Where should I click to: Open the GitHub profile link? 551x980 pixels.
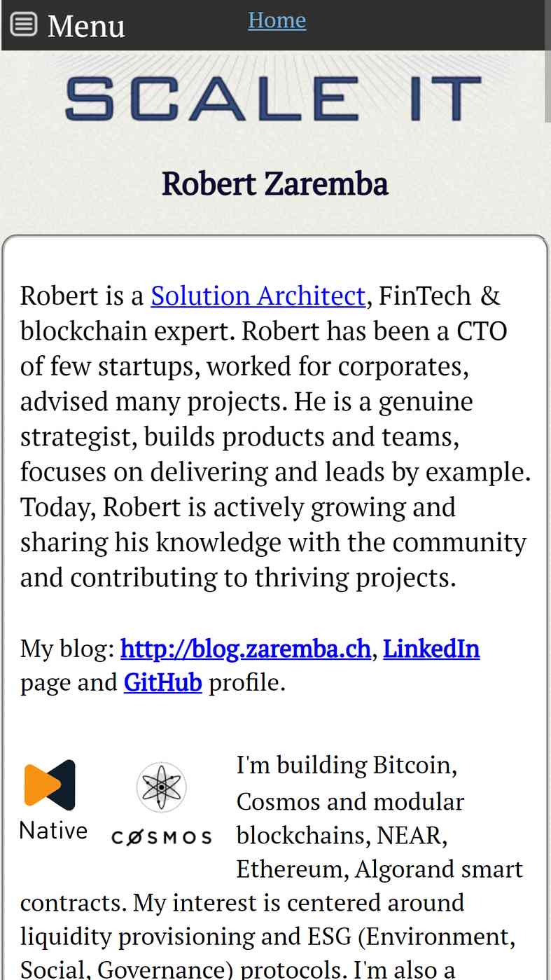[163, 682]
